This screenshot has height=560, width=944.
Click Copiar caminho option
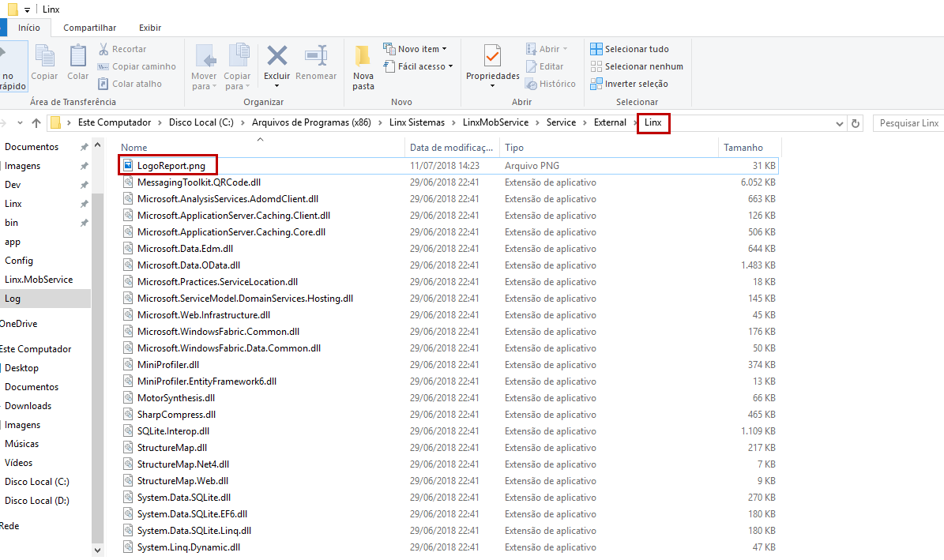click(x=137, y=66)
